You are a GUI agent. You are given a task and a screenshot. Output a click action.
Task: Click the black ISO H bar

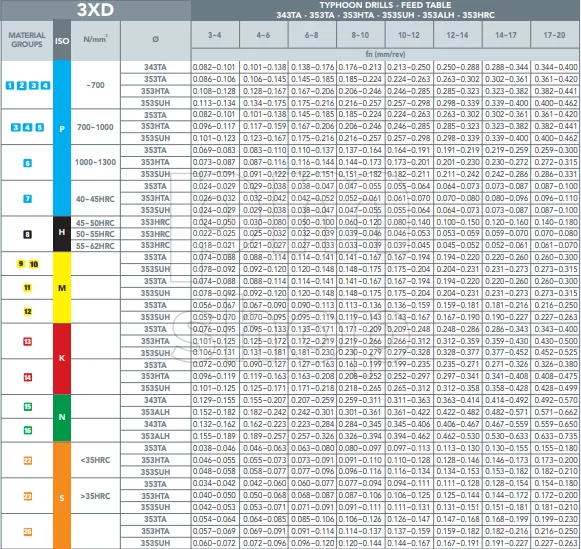(62, 234)
